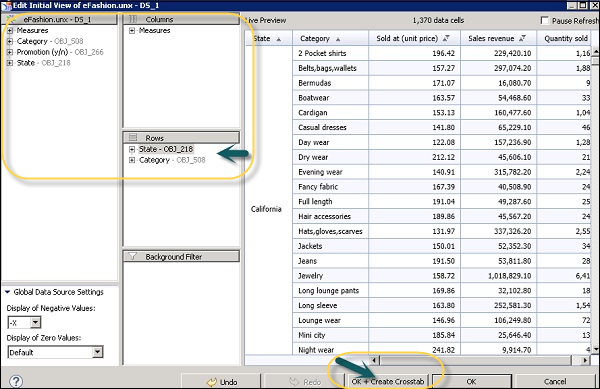The height and width of the screenshot is (389, 600).
Task: Select the 2 Pocket shirts row
Action: point(330,53)
